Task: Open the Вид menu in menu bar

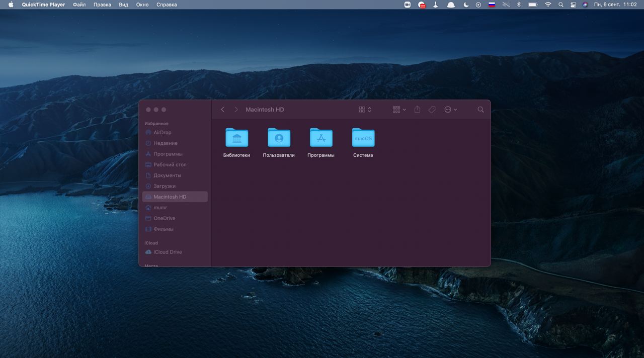Action: pyautogui.click(x=123, y=5)
